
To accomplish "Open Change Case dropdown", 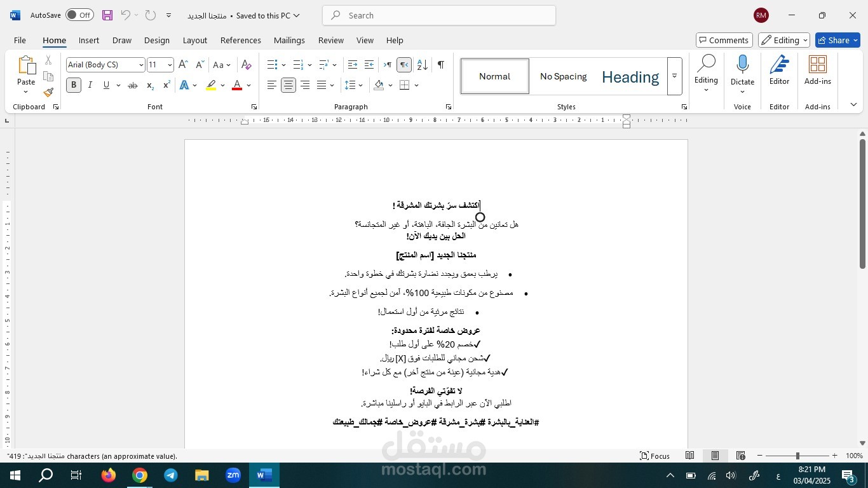I will click(x=222, y=65).
